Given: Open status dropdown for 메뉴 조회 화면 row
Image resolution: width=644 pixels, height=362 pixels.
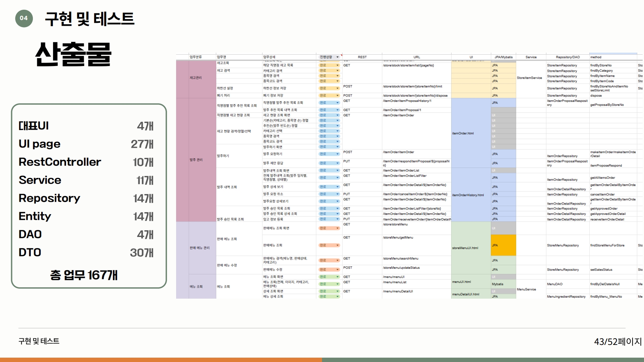Looking at the screenshot, I should point(338,277).
